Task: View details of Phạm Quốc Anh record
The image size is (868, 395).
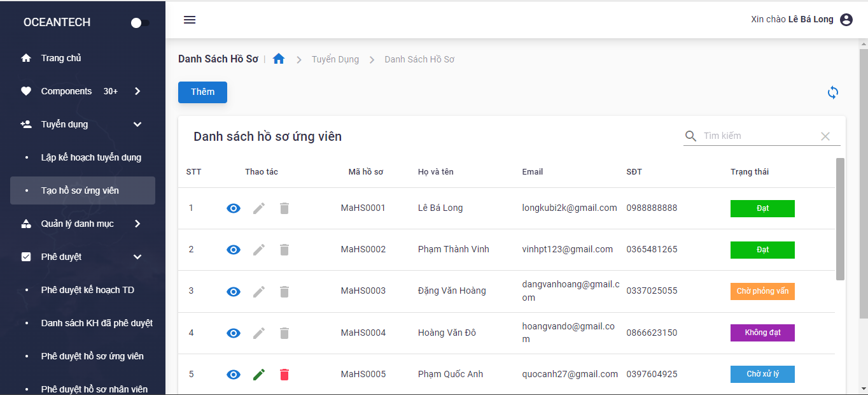Action: (234, 375)
